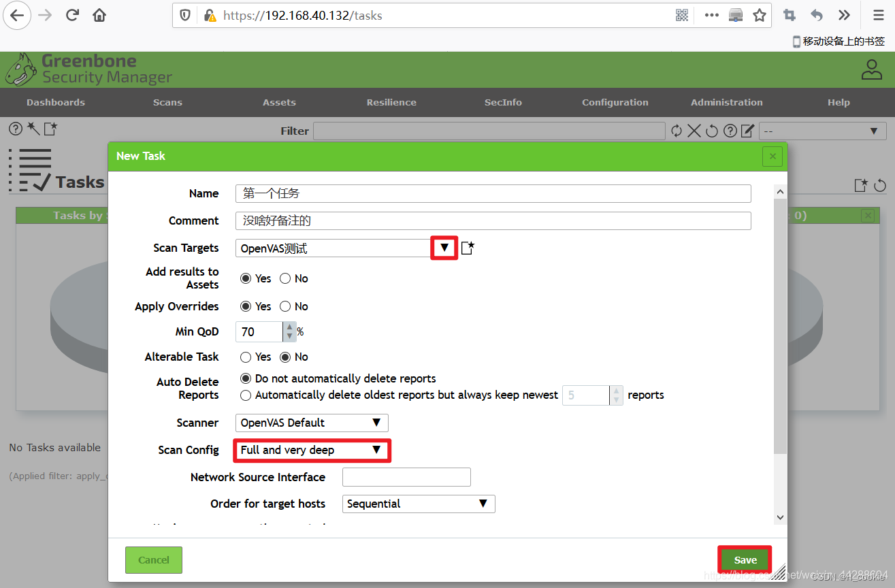Viewport: 895px width, 588px height.
Task: Open the QR code icon in address bar
Action: 682,15
